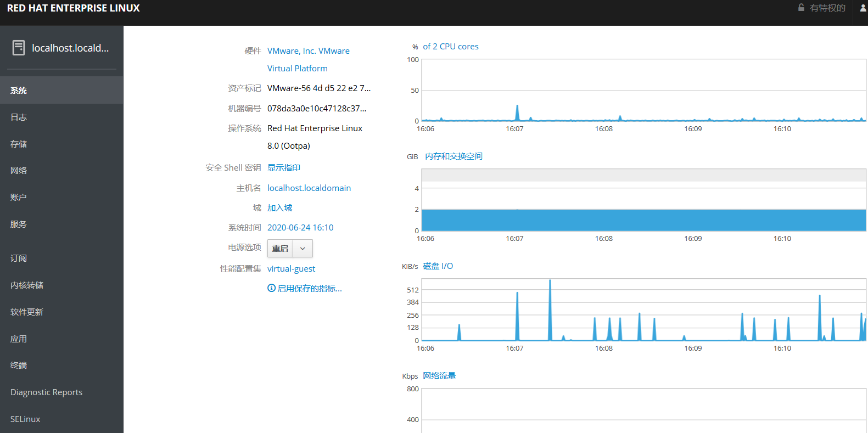Image resolution: width=868 pixels, height=433 pixels.
Task: Click the 有特权的 privileged label in header
Action: (x=827, y=8)
